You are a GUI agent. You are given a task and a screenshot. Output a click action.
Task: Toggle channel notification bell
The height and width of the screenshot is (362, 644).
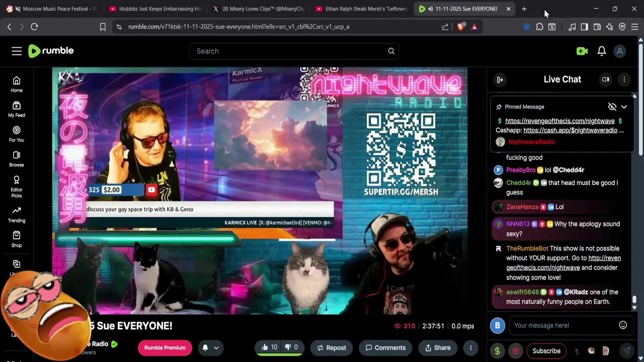pyautogui.click(x=205, y=347)
